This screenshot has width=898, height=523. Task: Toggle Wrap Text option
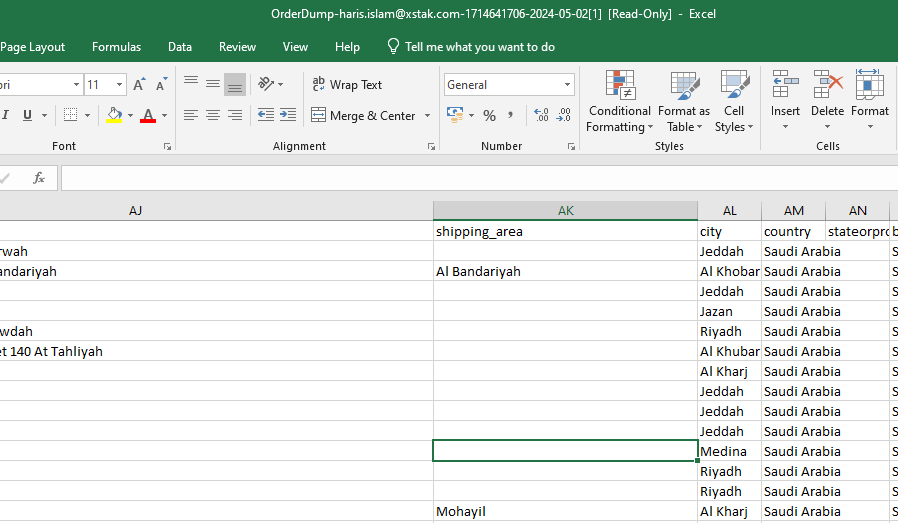click(346, 85)
